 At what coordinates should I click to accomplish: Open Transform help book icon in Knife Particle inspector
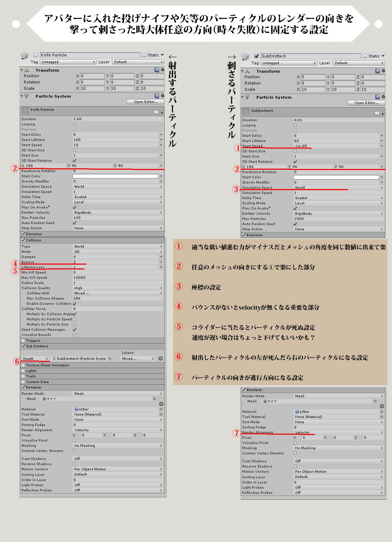[157, 70]
